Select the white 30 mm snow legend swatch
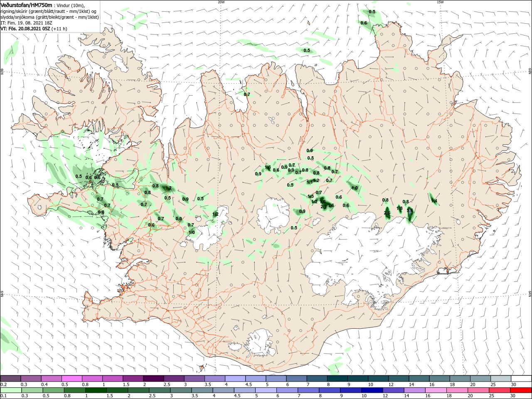532x399 pixels. click(521, 379)
